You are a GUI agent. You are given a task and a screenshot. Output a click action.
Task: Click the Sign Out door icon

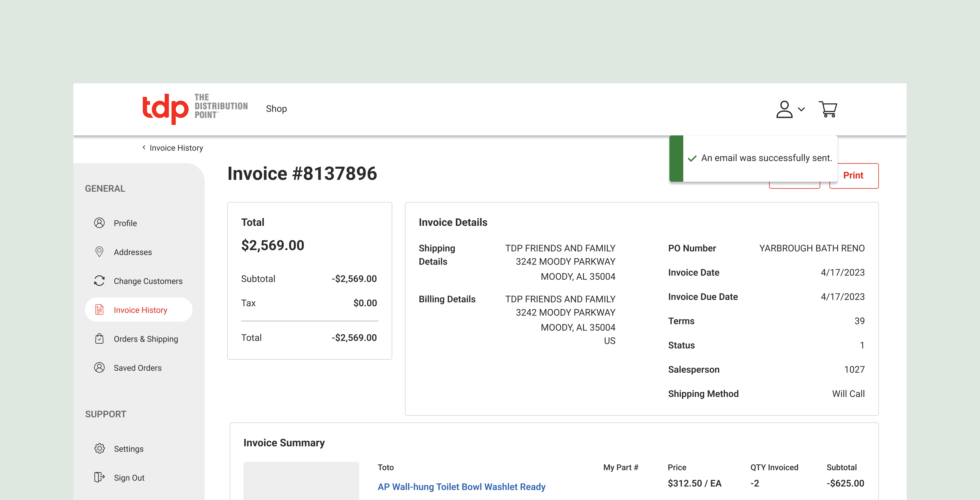(99, 477)
